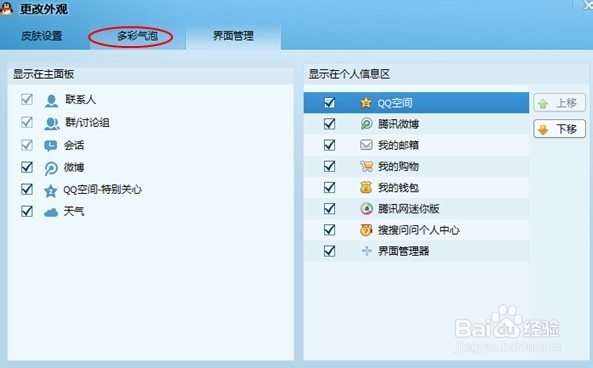Click the 我的购物 shopping cart icon
This screenshot has height=368, width=593.
[x=366, y=166]
